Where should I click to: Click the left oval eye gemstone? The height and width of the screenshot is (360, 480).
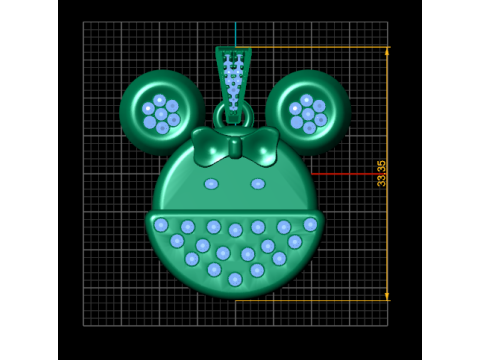point(211,184)
